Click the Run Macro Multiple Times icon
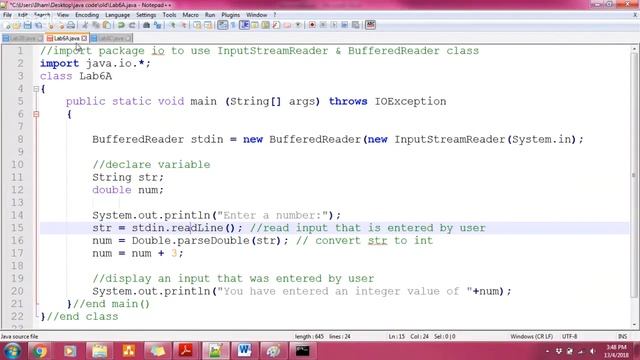The height and width of the screenshot is (360, 640). point(344,25)
